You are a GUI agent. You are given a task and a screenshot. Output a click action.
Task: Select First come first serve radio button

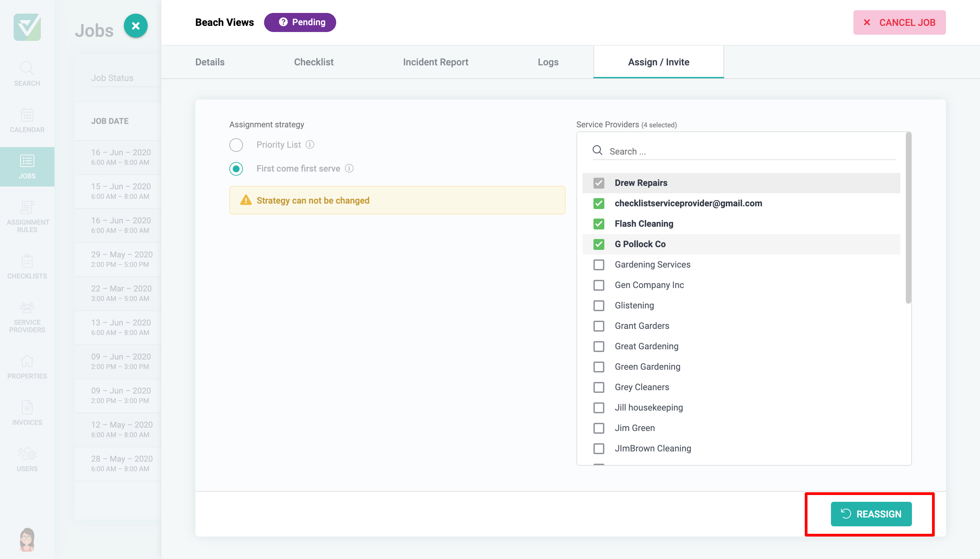pyautogui.click(x=236, y=169)
